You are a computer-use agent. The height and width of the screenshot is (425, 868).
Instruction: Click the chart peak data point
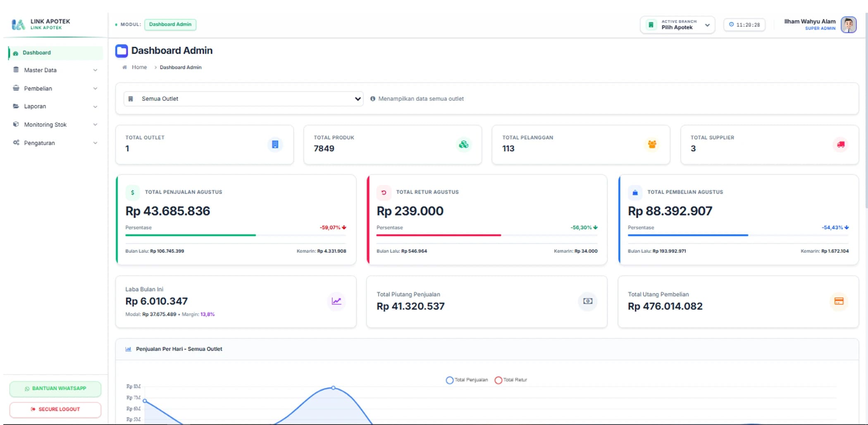tap(333, 388)
